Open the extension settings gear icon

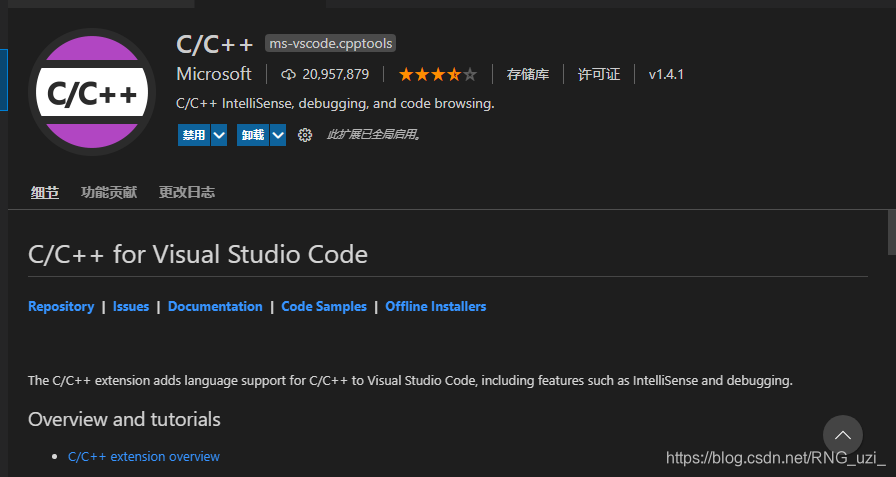305,135
